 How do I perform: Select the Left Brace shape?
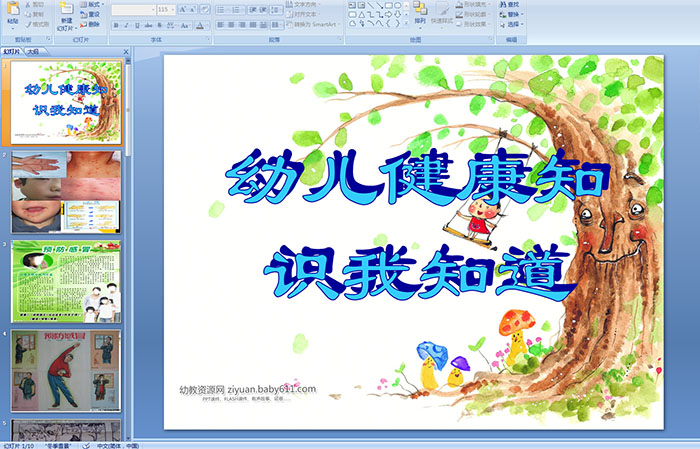(389, 23)
